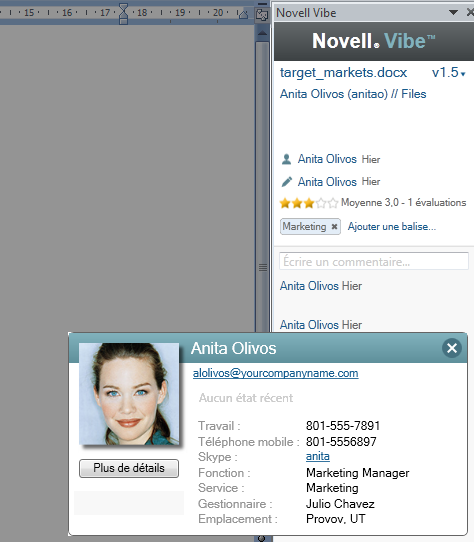Screen dimensions: 474x542
Task: Click the Anita Olivos name in the popup header
Action: click(x=234, y=348)
